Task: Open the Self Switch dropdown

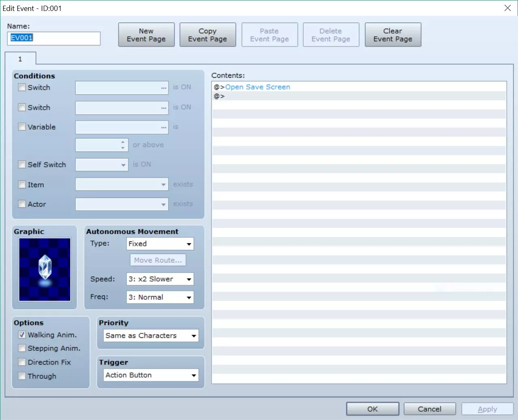Action: [102, 165]
